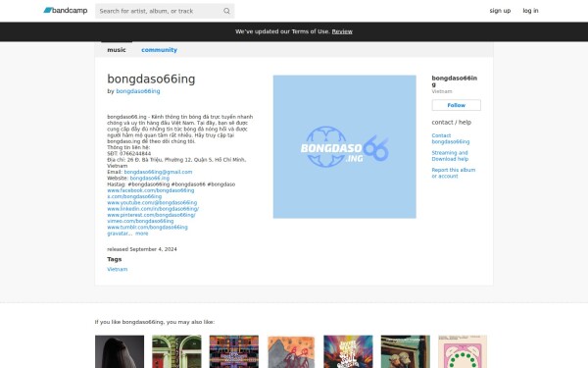This screenshot has width=588, height=368.
Task: Switch to the community tab
Action: tap(159, 50)
